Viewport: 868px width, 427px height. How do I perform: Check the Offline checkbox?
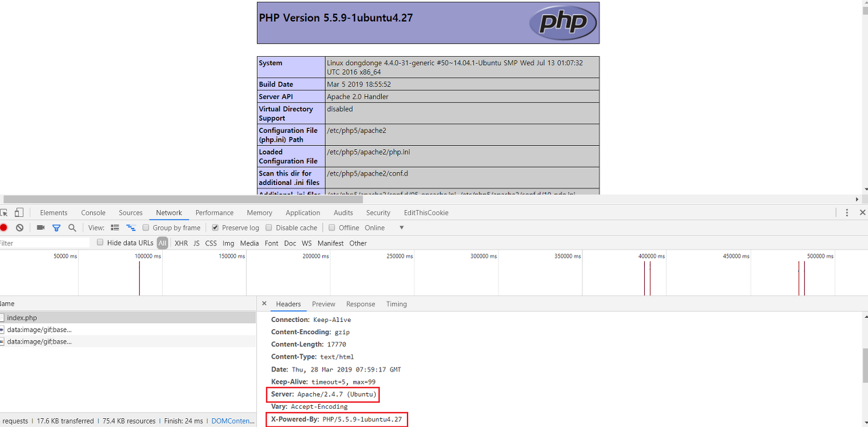click(x=332, y=228)
